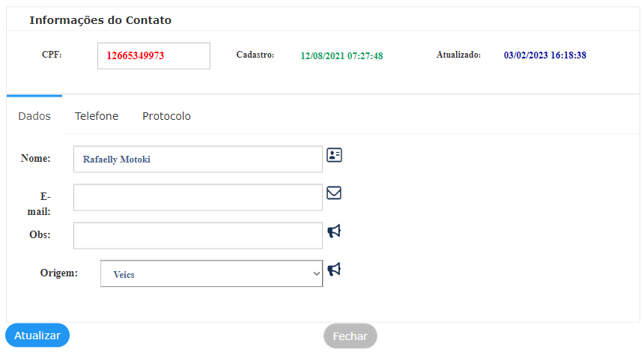
Task: Click the Nome field containing Rafaelly Motoki
Action: [x=198, y=159]
